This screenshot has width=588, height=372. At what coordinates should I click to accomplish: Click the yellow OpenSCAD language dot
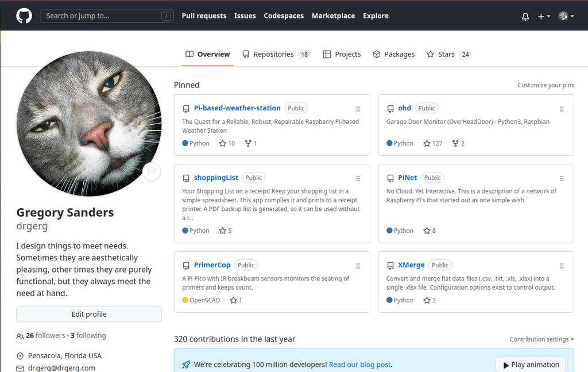point(185,300)
